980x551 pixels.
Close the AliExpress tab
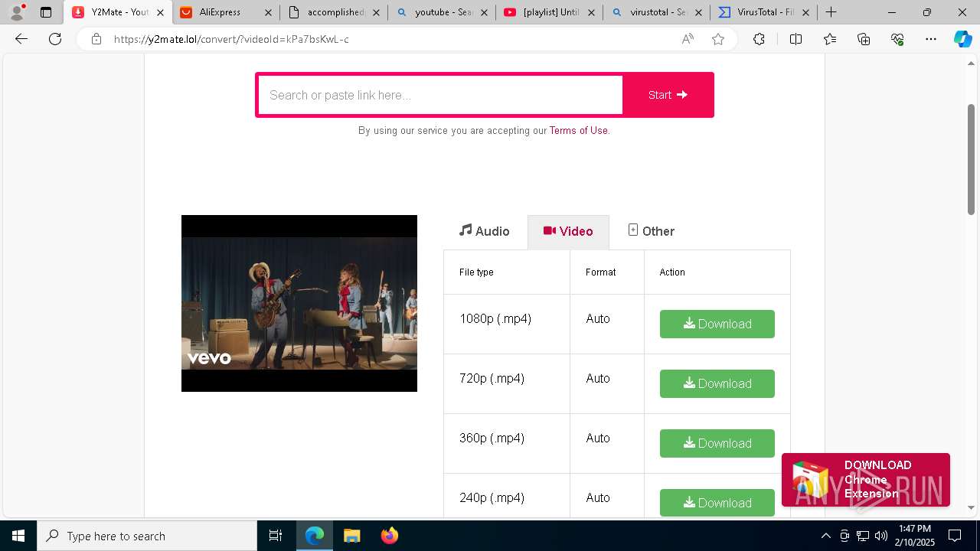coord(268,12)
